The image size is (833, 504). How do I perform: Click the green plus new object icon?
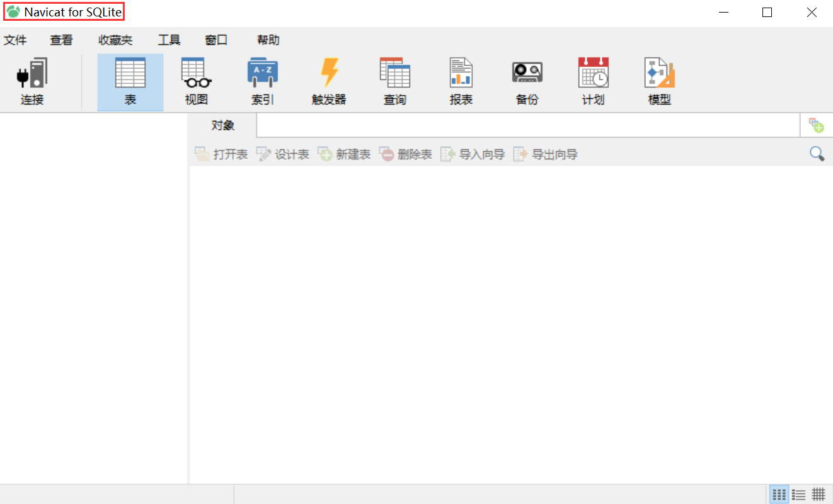(817, 125)
